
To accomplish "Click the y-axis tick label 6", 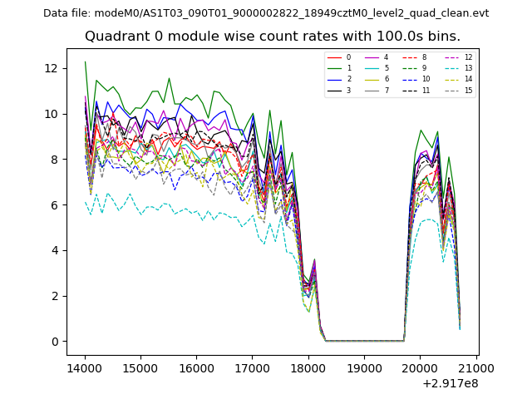I will click(x=55, y=205).
